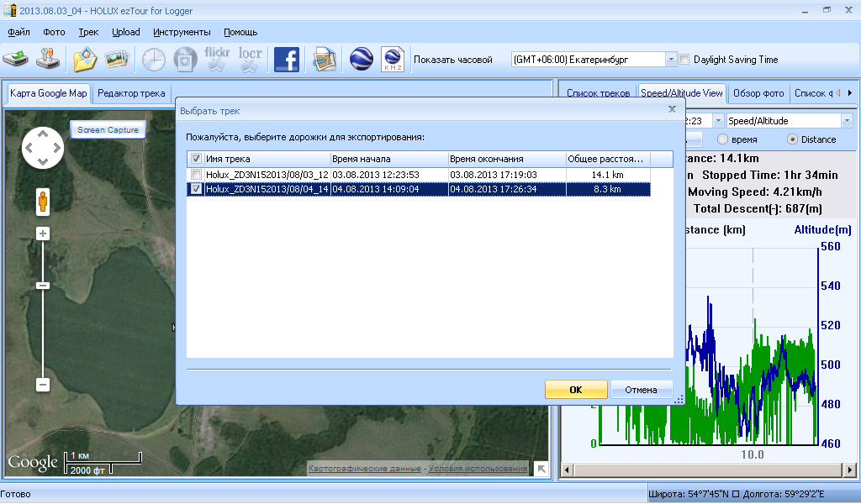861x504 pixels.
Task: Select the 14.1 km distance cell
Action: [608, 175]
